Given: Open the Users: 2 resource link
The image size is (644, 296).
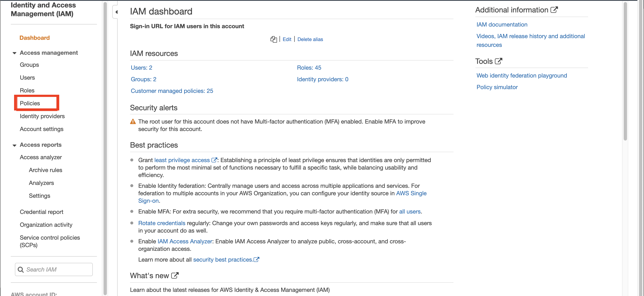Looking at the screenshot, I should coord(141,68).
